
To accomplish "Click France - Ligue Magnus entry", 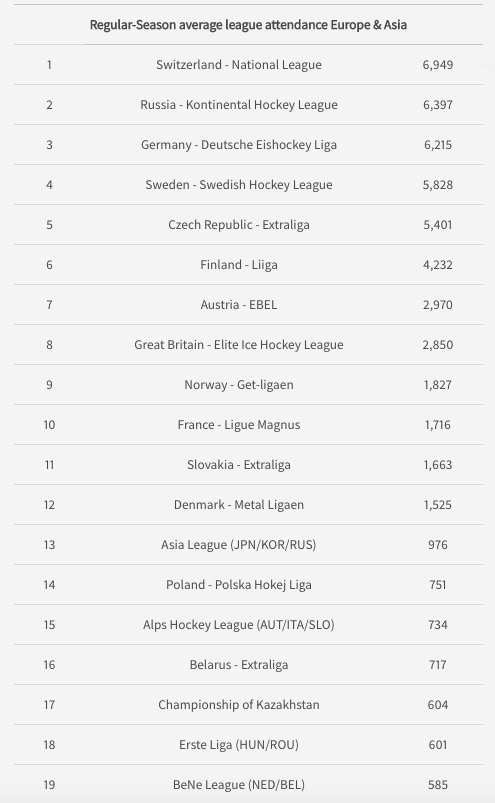I will tap(239, 425).
